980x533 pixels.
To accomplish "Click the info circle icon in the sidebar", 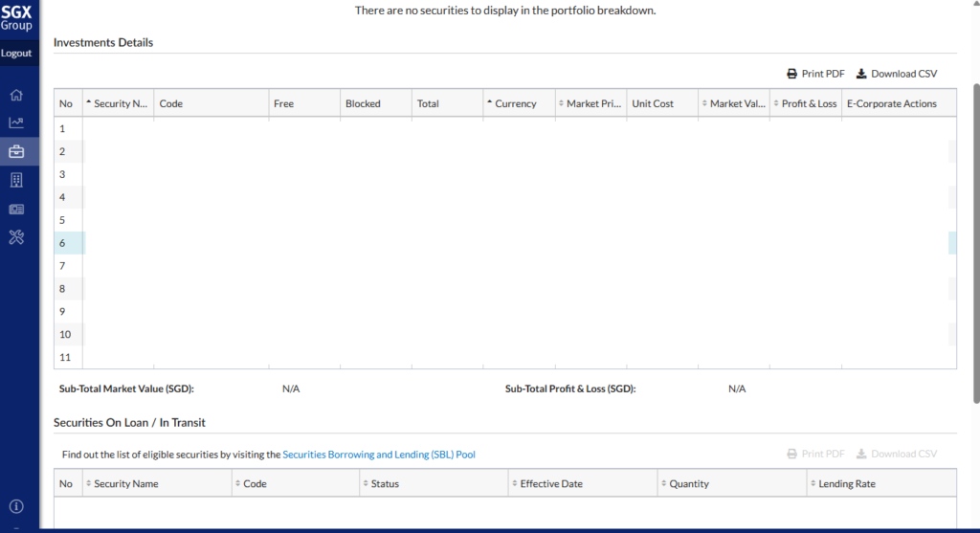I will [16, 506].
